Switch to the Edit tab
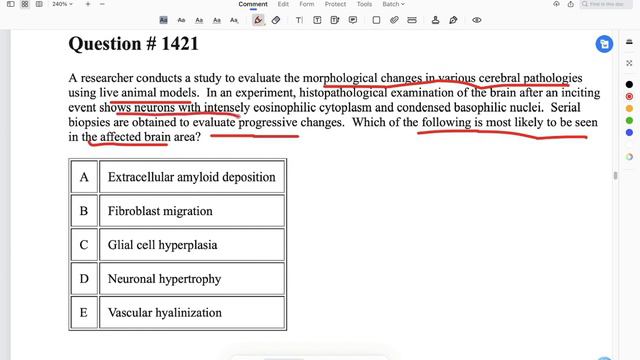The height and width of the screenshot is (360, 640). pos(283,4)
